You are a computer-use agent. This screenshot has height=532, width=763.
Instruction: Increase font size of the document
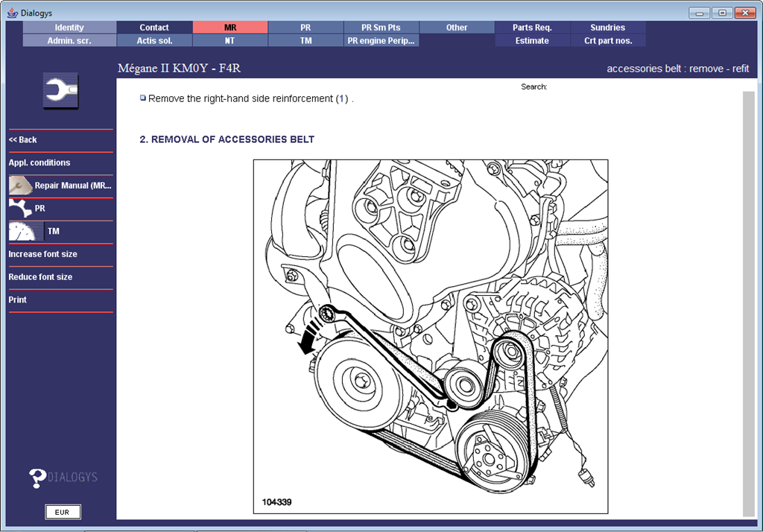click(x=42, y=254)
